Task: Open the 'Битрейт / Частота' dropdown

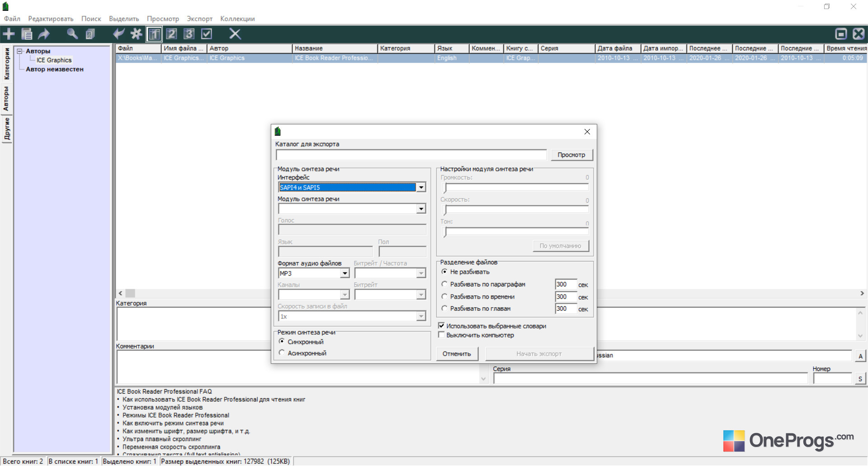Action: (x=421, y=273)
